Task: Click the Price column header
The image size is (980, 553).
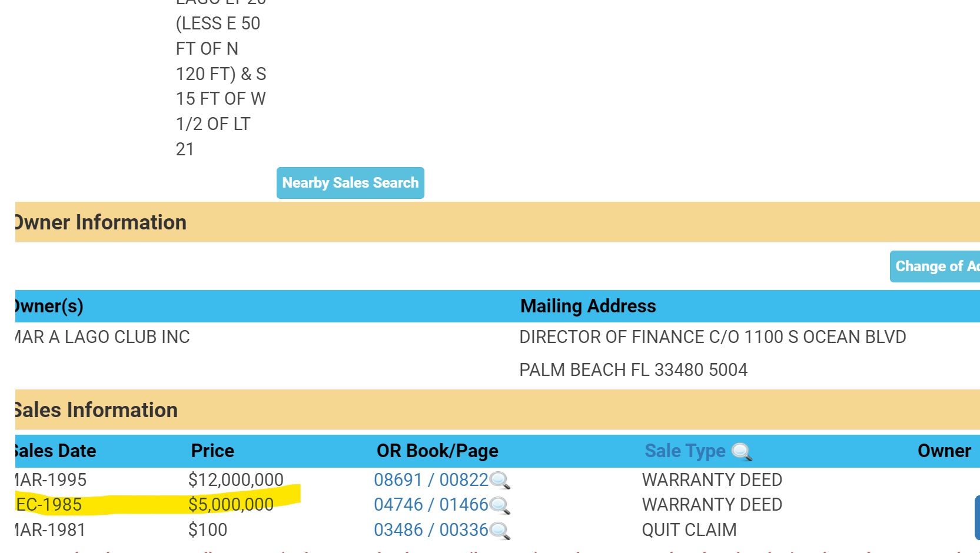Action: click(x=212, y=451)
